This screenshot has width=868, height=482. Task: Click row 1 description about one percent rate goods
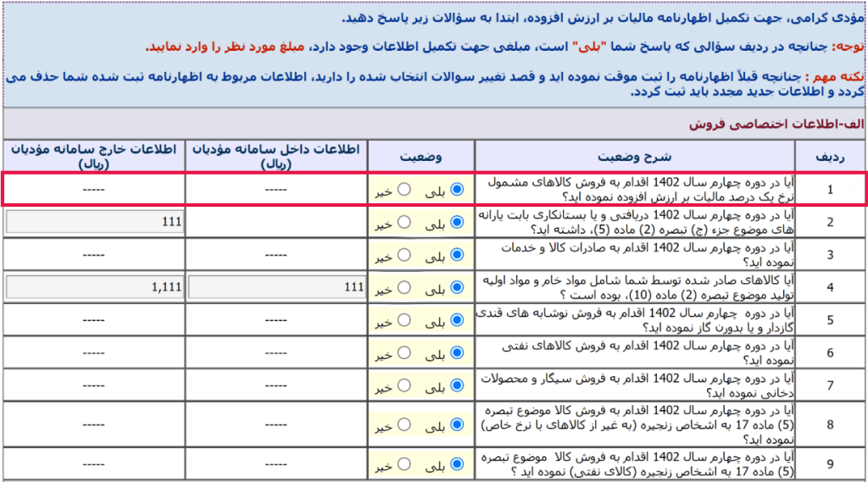point(641,189)
